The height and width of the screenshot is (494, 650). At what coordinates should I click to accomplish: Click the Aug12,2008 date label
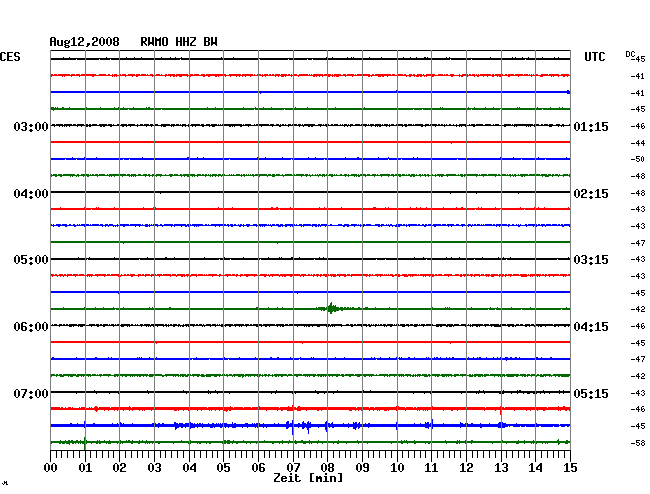click(85, 42)
